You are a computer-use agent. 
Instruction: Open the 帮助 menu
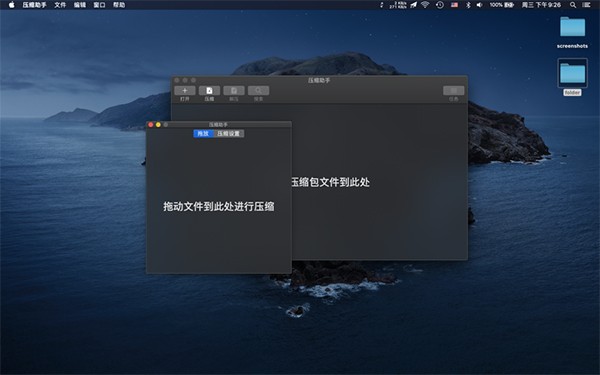[119, 5]
